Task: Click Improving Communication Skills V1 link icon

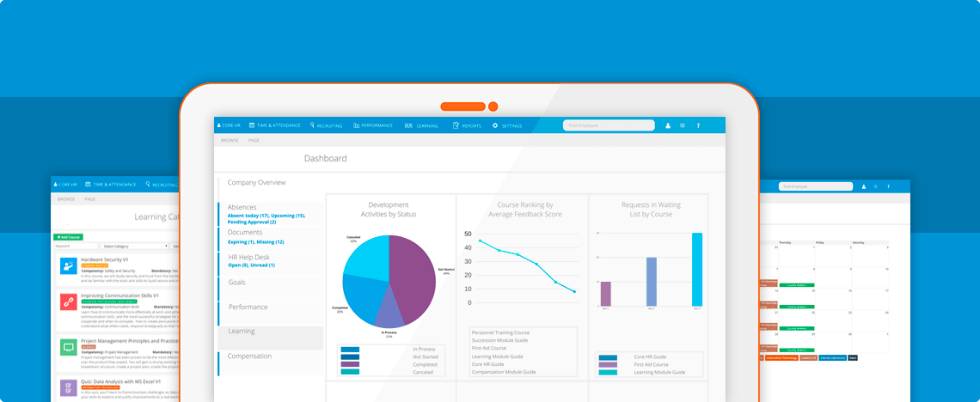Action: point(68,302)
